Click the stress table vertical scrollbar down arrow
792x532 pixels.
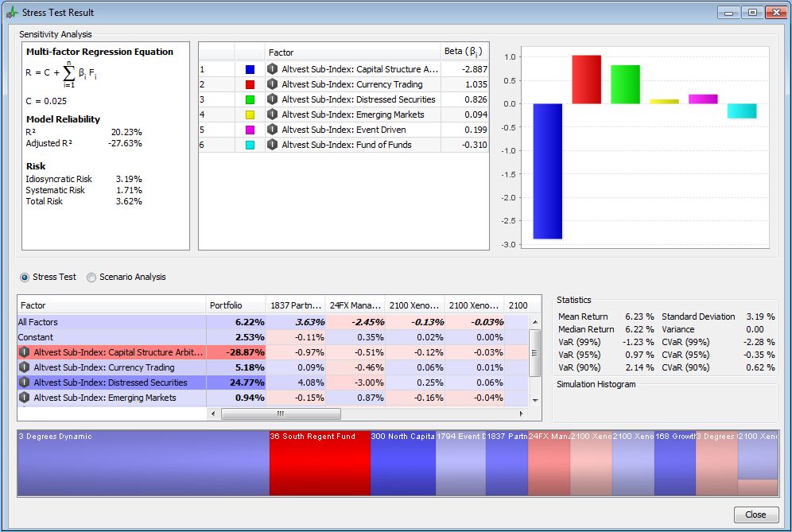coord(535,400)
